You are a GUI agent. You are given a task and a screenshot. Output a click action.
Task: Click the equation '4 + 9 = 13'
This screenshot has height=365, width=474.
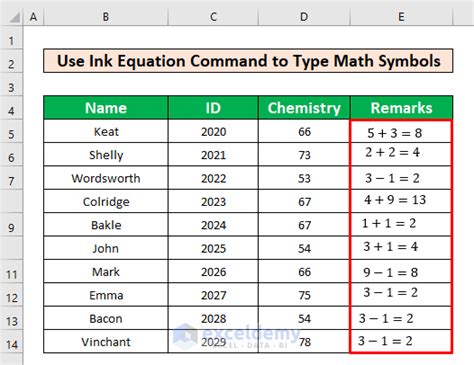pos(395,200)
